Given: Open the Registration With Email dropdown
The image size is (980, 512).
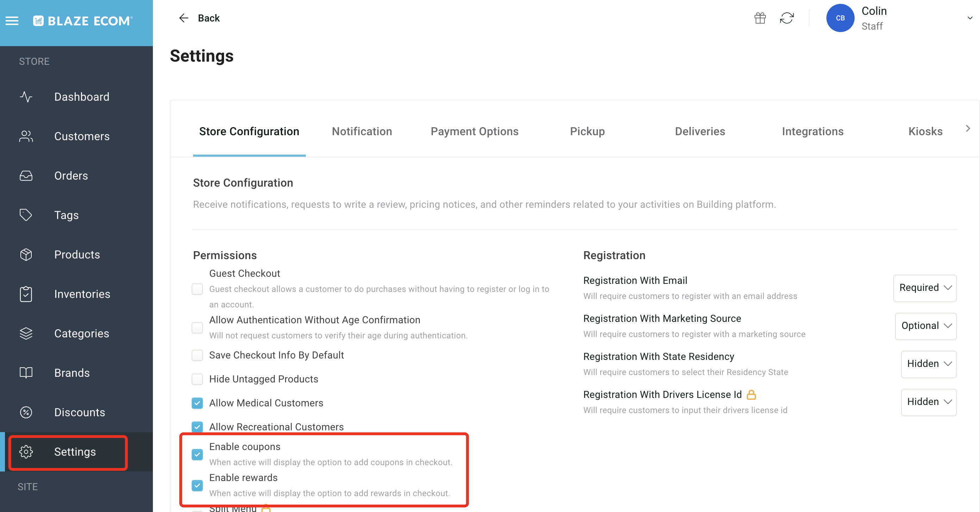Looking at the screenshot, I should (925, 288).
